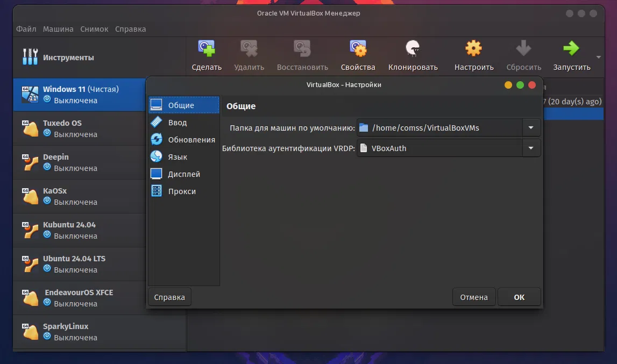This screenshot has width=617, height=364.
Task: Select the Windows 11 (Чистая) machine name
Action: pos(81,89)
